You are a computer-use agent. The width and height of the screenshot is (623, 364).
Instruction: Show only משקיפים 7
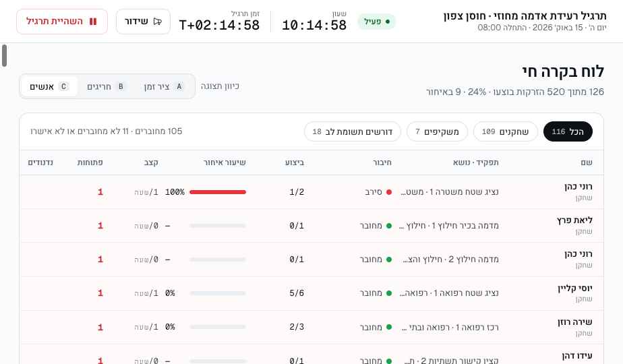point(437,131)
